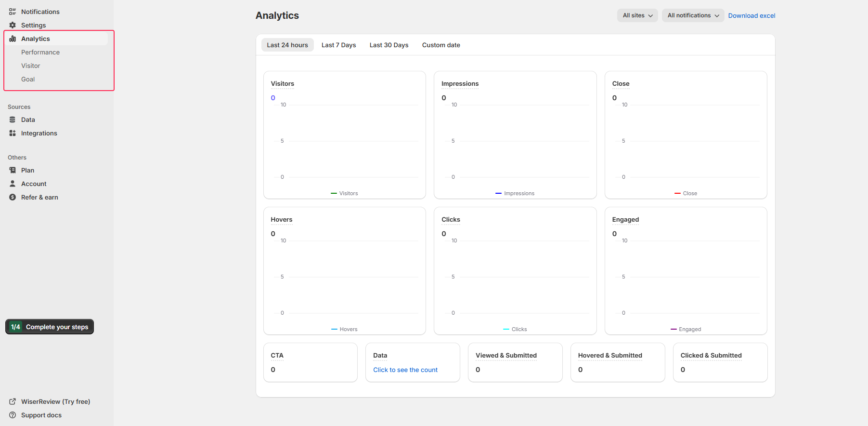Click the Account person icon
This screenshot has width=868, height=426.
tap(13, 184)
